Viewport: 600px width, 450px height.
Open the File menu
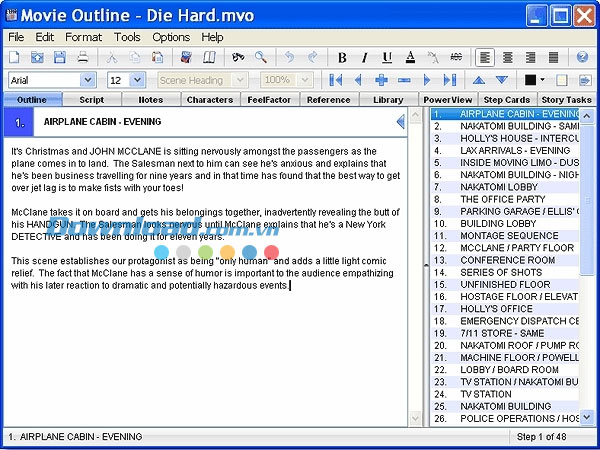pos(16,37)
